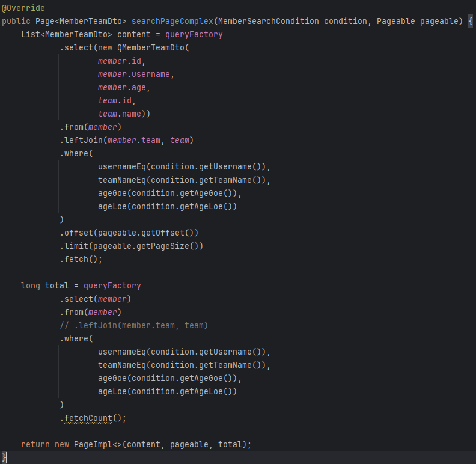Click the .offset(pageable.getOffset()) line
Viewport: 476px width, 464px height.
tap(129, 233)
